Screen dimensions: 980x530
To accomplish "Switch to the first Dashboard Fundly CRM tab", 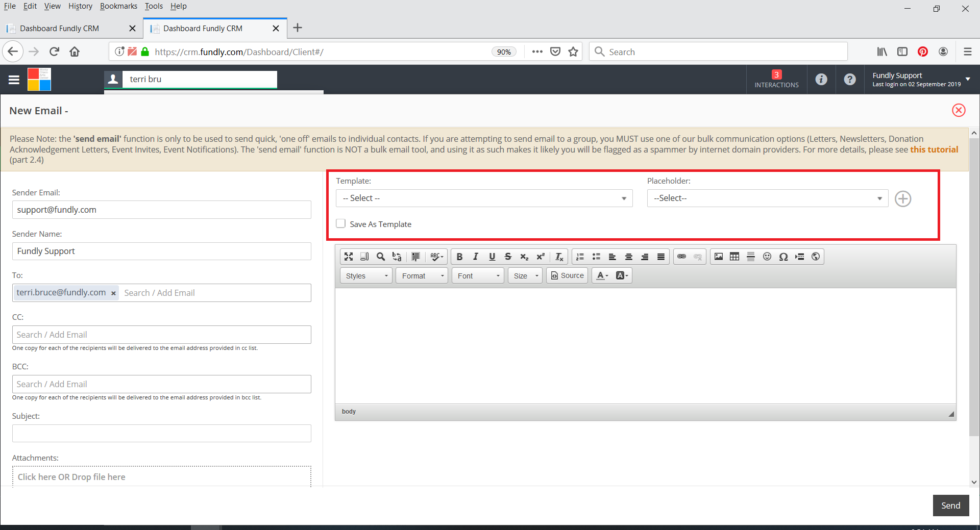I will point(60,29).
